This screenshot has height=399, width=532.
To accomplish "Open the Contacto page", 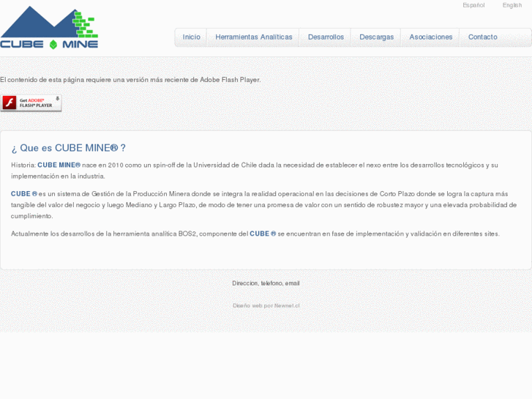I will pyautogui.click(x=482, y=37).
